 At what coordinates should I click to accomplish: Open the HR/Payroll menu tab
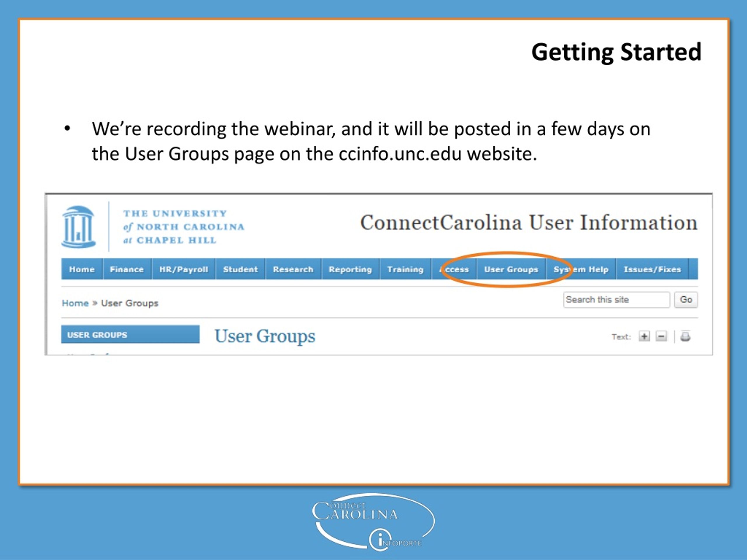(x=184, y=269)
